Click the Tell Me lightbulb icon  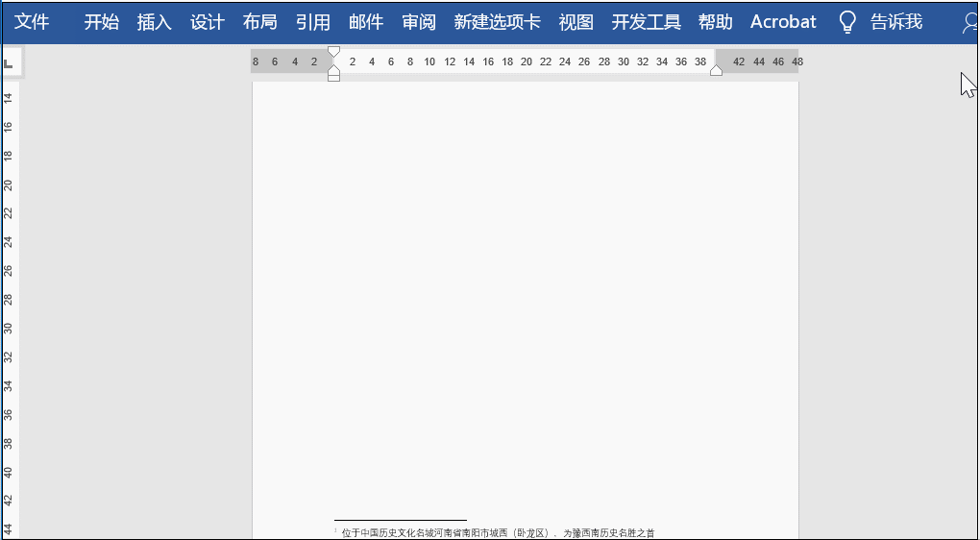[846, 22]
